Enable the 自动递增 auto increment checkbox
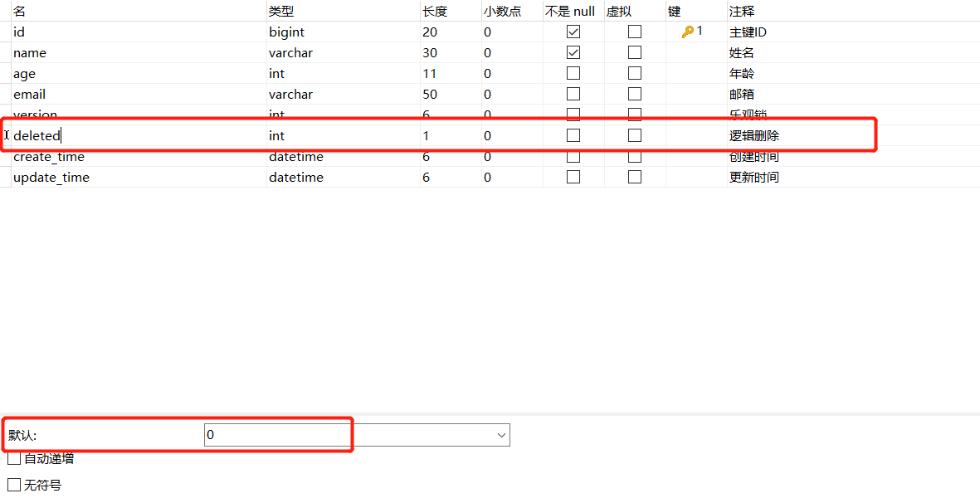The width and height of the screenshot is (980, 503). pos(14,459)
